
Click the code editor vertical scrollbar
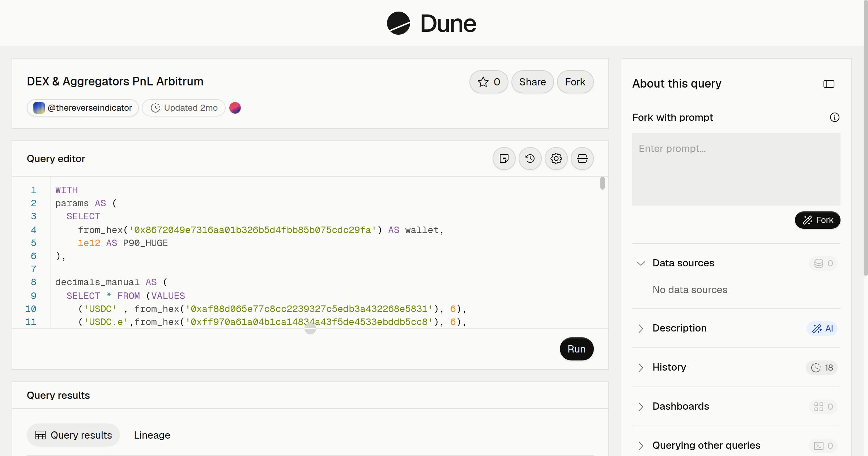[x=602, y=183]
